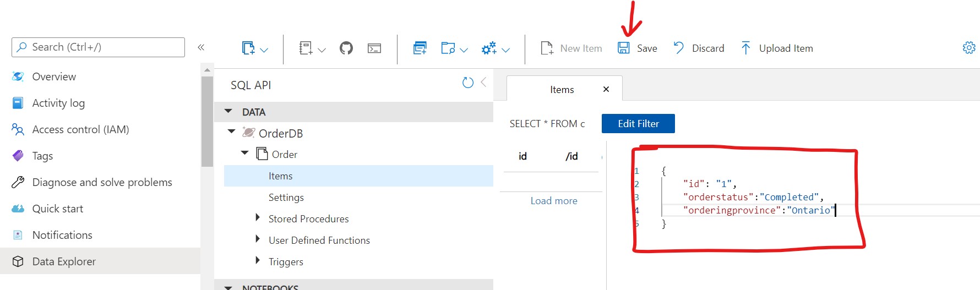
Task: Click the Save icon in toolbar
Action: (x=623, y=48)
